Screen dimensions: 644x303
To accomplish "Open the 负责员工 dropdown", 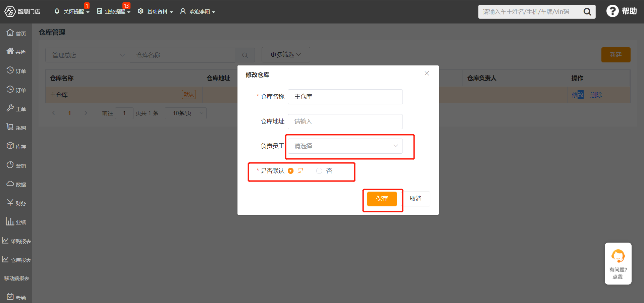I will pos(345,146).
